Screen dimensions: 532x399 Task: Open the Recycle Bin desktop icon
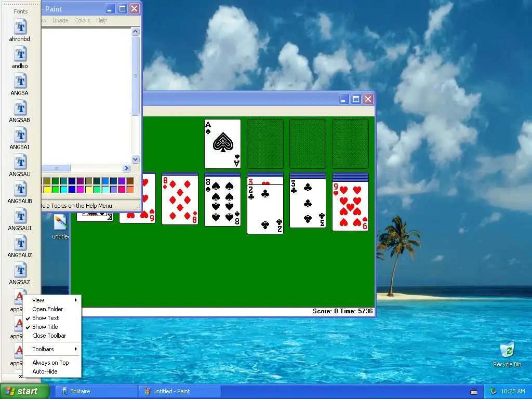(x=507, y=354)
